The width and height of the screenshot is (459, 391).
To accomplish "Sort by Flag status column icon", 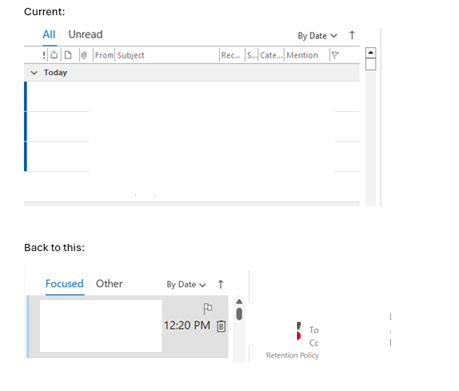I will (335, 55).
